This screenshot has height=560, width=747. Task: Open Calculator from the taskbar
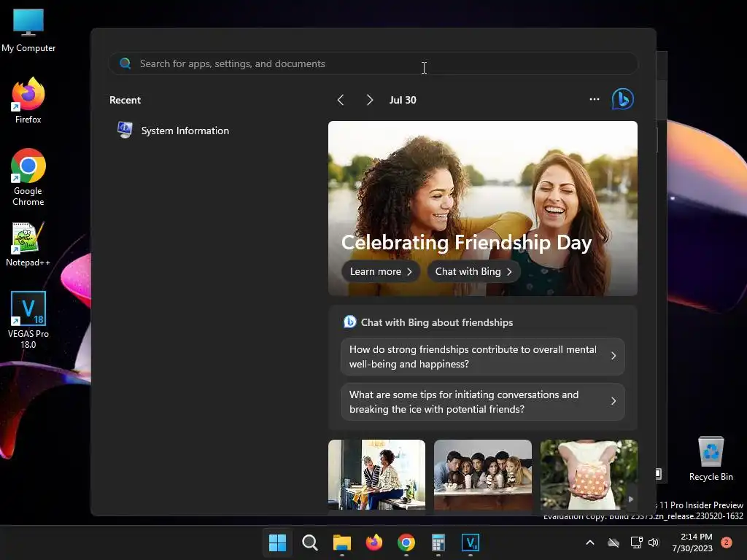[438, 542]
